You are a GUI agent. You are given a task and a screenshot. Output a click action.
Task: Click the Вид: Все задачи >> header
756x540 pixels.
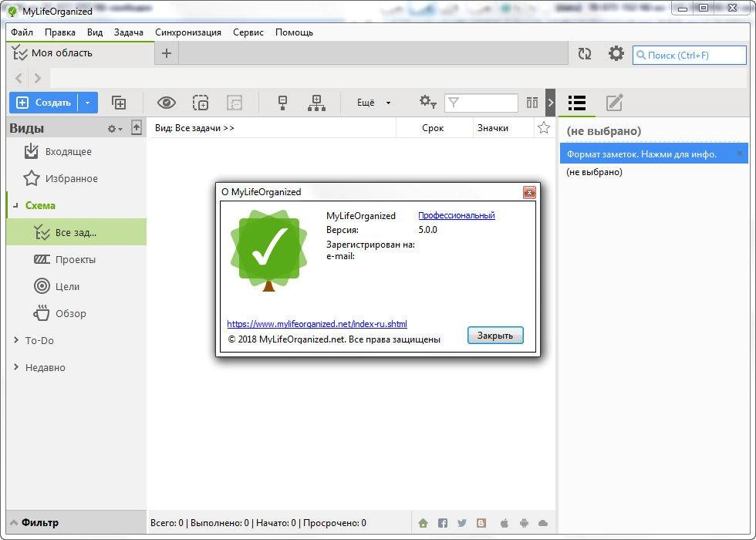pyautogui.click(x=194, y=128)
